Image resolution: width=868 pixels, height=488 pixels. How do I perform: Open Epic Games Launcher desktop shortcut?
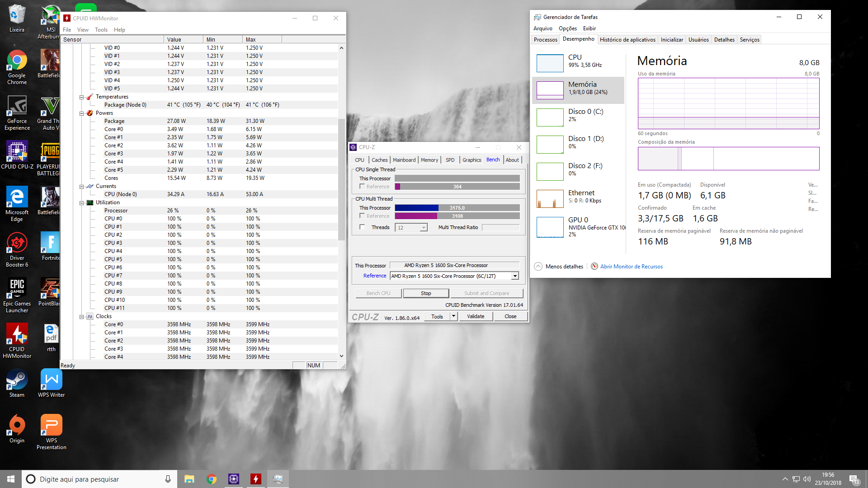click(17, 296)
